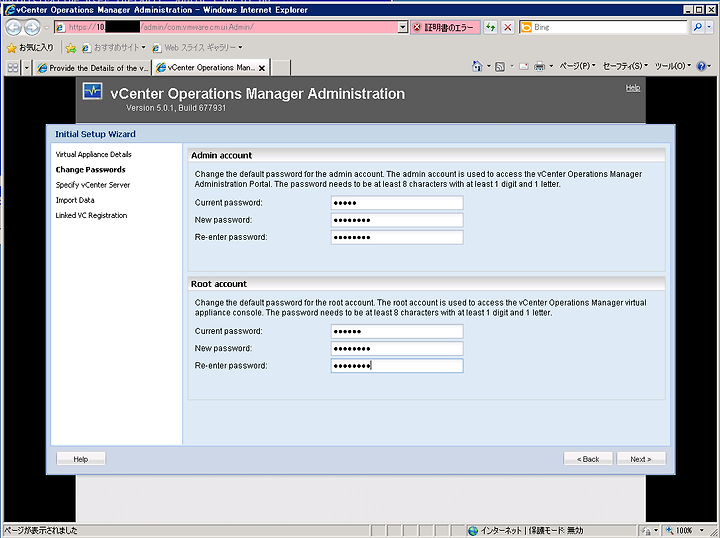Click the 'Version 5.0.1, Build 677931' text
Image resolution: width=720 pixels, height=538 pixels.
tap(176, 108)
